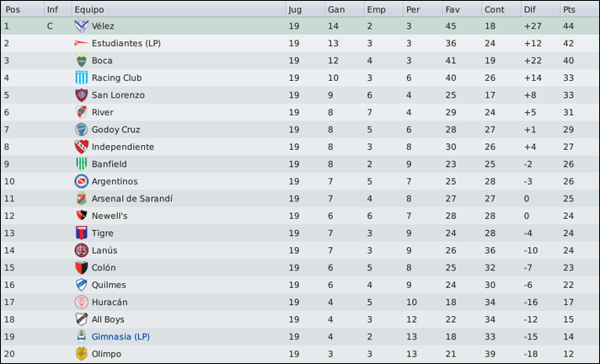This screenshot has height=364, width=600.
Task: Click the Independiente red shield icon
Action: [x=81, y=147]
